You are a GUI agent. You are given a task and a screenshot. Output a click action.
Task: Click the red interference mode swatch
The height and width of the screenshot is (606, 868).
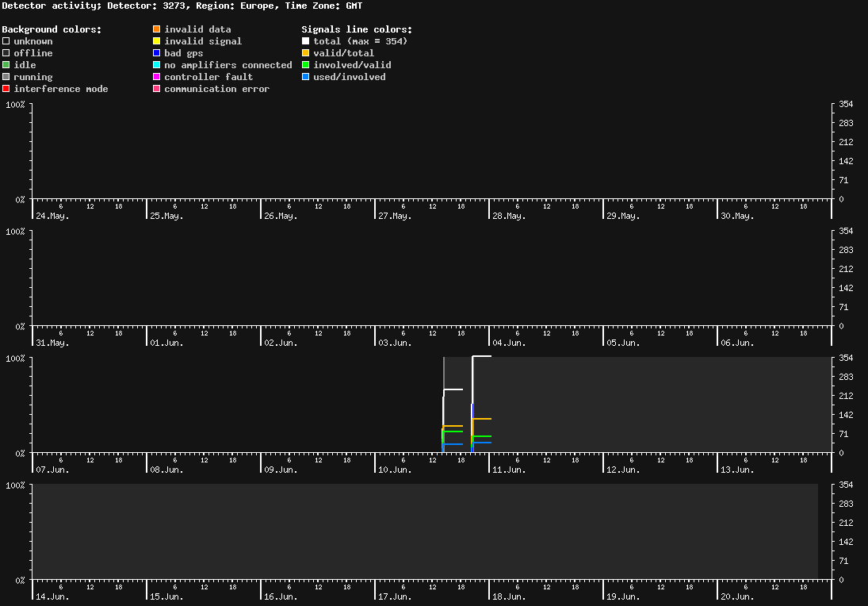pos(6,89)
